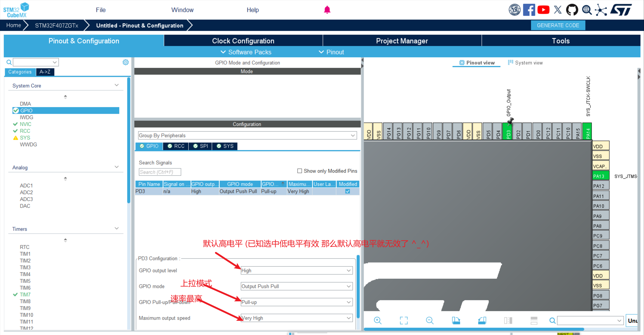Open the File menu

tap(101, 10)
